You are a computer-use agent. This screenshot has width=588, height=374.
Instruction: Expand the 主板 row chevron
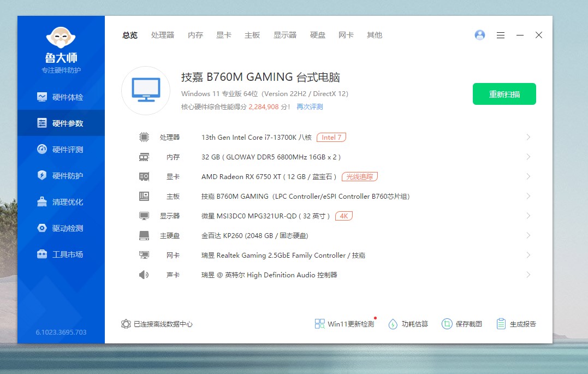(x=528, y=196)
